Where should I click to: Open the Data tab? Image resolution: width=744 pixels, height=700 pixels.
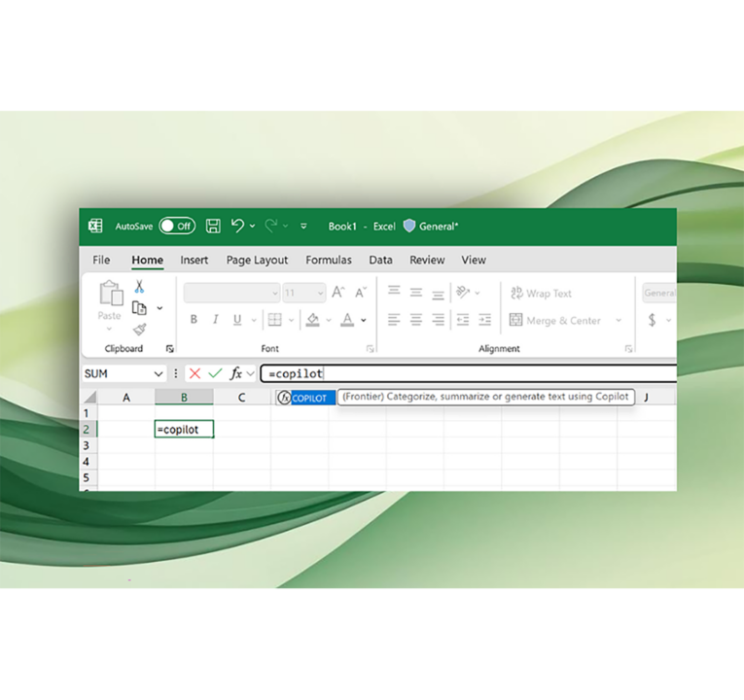[380, 260]
